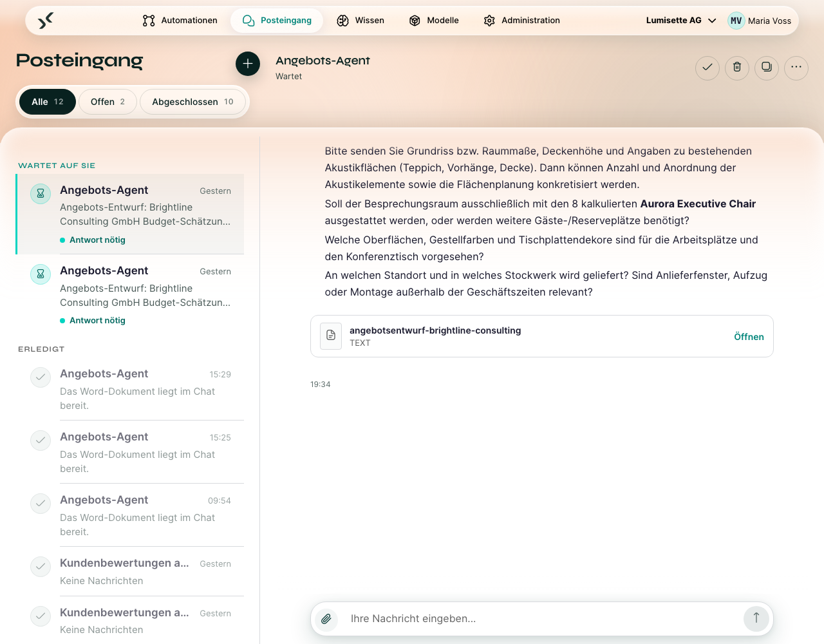This screenshot has height=644, width=824.
Task: Go to Administration section
Action: click(521, 21)
